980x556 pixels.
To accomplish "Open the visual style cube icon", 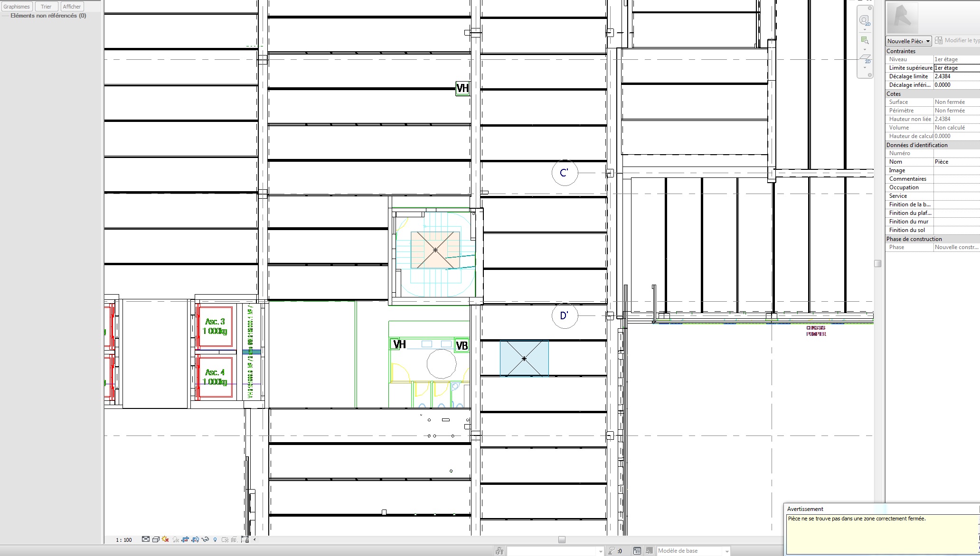I will pos(156,539).
